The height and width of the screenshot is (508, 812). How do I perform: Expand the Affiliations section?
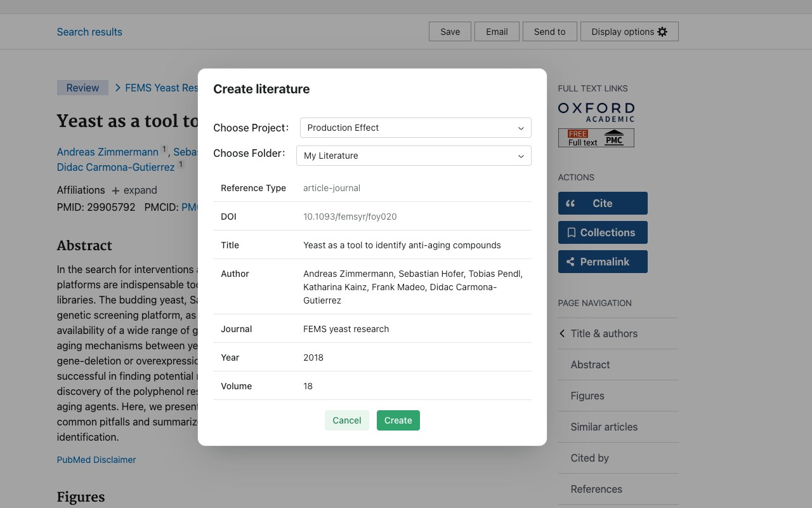coord(134,190)
